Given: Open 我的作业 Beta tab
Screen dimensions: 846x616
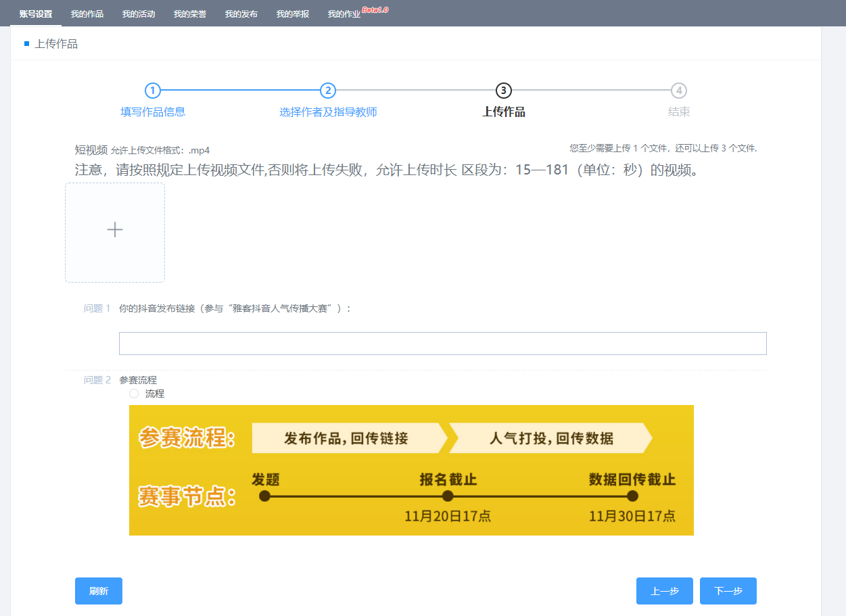Looking at the screenshot, I should (358, 13).
